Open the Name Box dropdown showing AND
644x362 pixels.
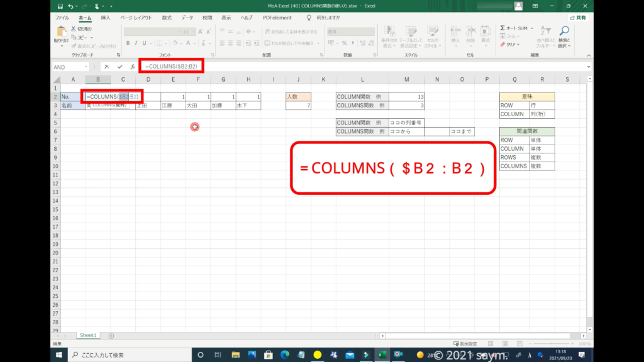(86, 67)
